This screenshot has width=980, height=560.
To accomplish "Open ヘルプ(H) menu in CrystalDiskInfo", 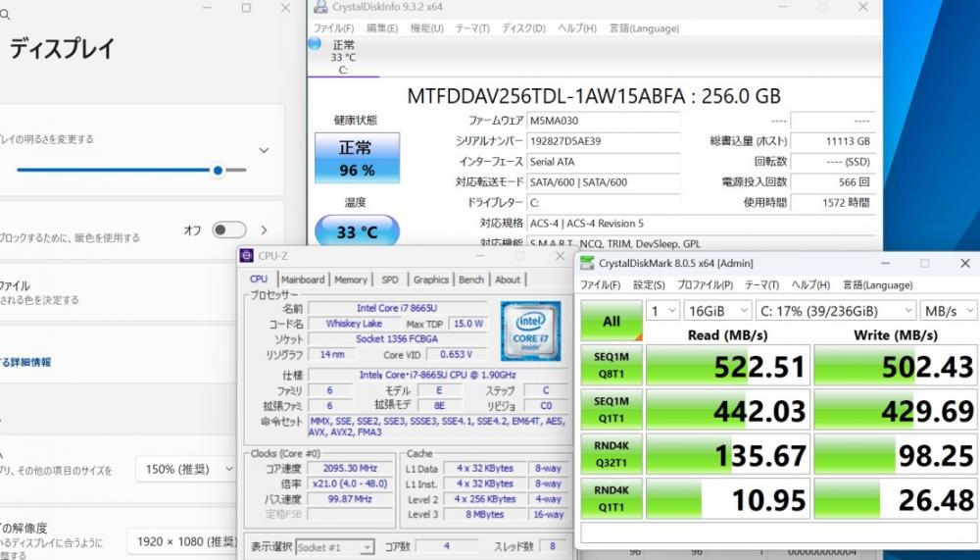I will pos(577,28).
